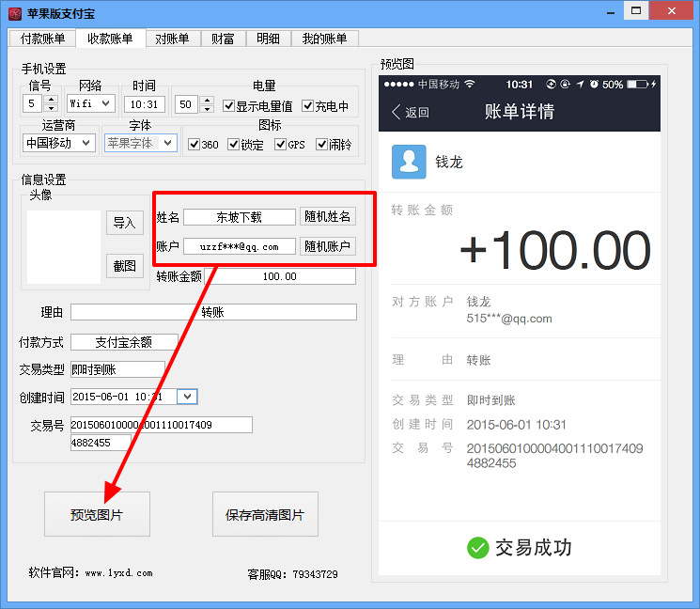Click the lock icon in preview status bar
Viewport: 700px width, 609px height.
pyautogui.click(x=566, y=84)
